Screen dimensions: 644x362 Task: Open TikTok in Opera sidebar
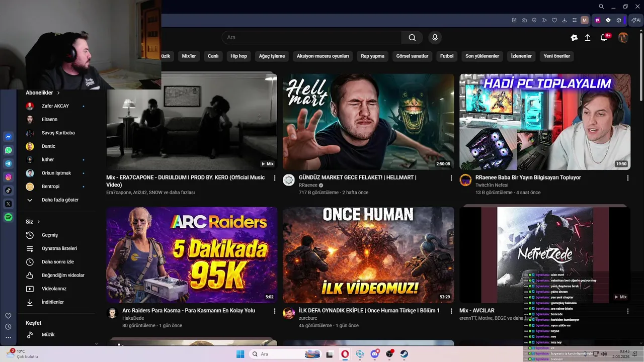coord(9,191)
